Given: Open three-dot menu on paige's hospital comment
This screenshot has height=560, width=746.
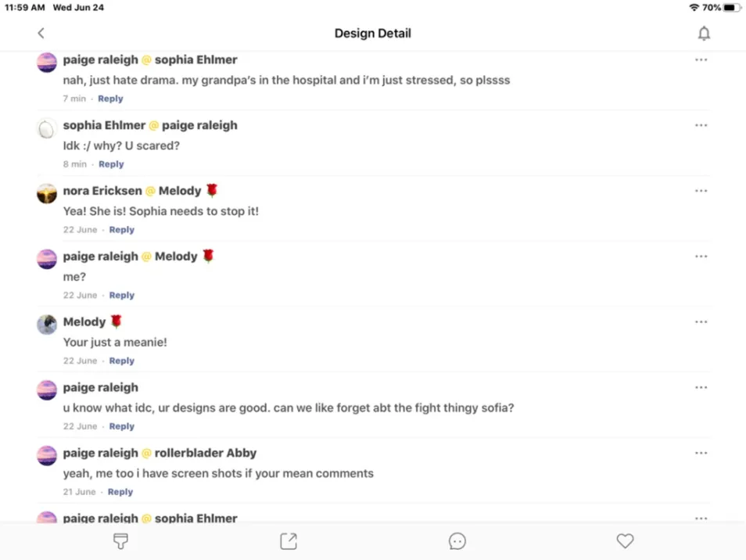Looking at the screenshot, I should (x=701, y=59).
